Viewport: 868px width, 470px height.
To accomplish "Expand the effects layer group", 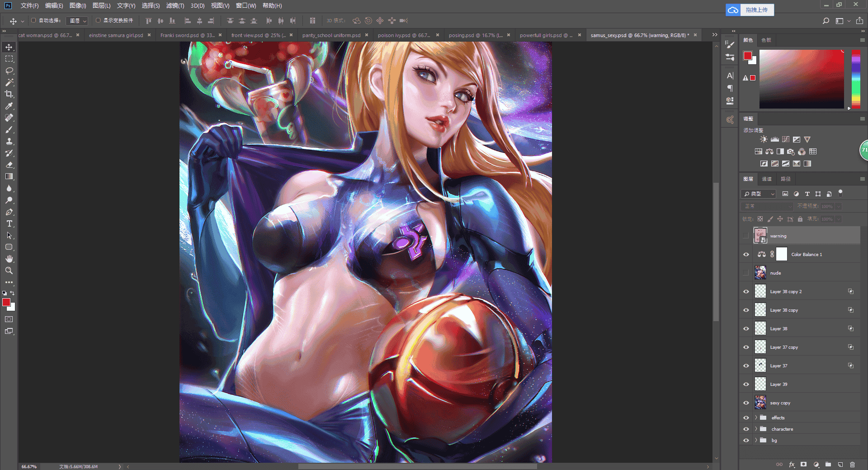I will click(x=756, y=418).
